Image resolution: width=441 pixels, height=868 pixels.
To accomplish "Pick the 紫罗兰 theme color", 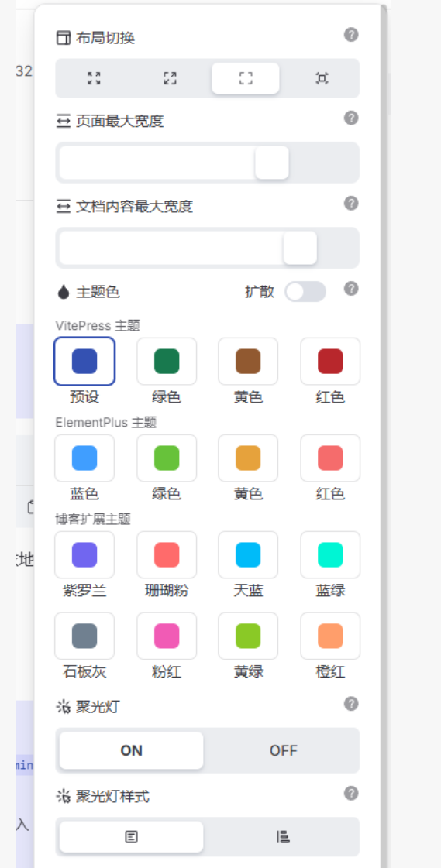I will 84,554.
